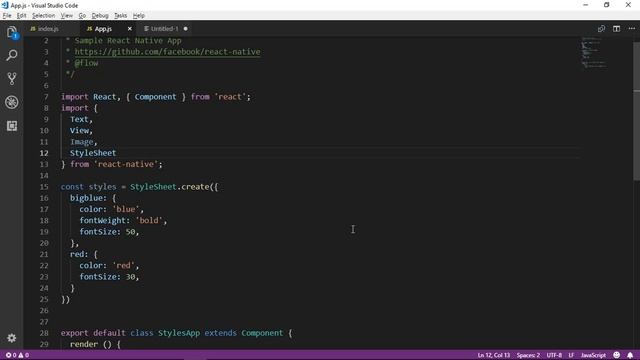This screenshot has height=360, width=640.
Task: Click the word bigblue on line 16
Action: (x=88, y=198)
